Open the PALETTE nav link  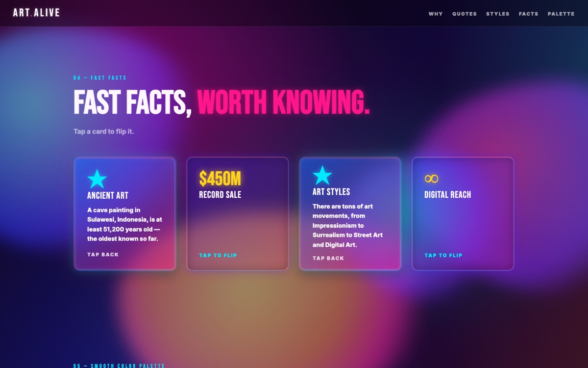pyautogui.click(x=561, y=14)
